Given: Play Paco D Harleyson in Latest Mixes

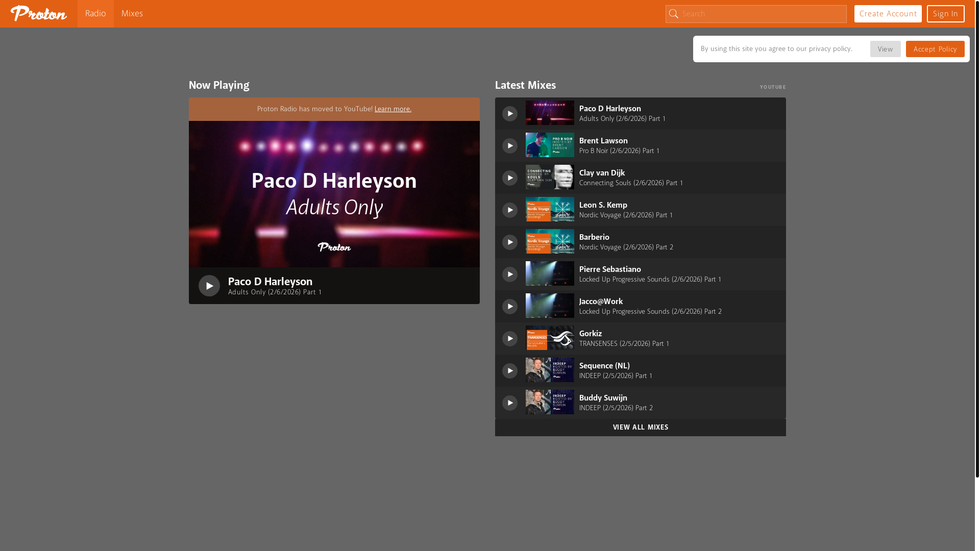Looking at the screenshot, I should pyautogui.click(x=510, y=114).
